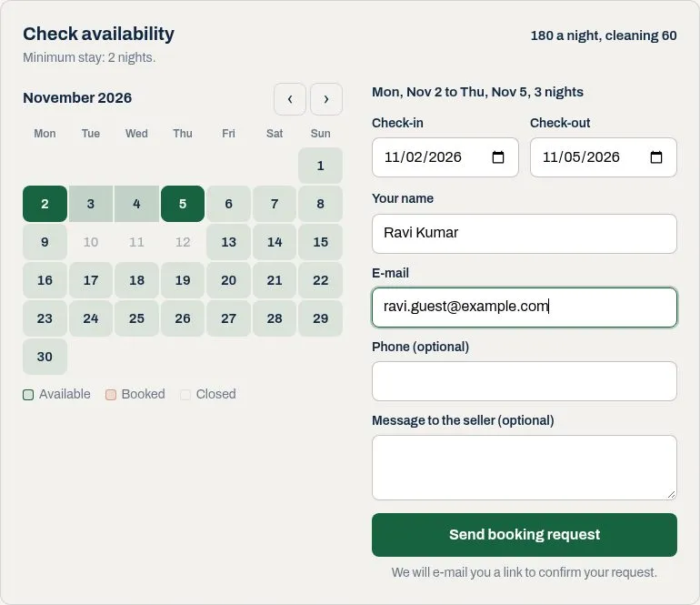
Task: Select November 1 on the calendar
Action: pyautogui.click(x=321, y=166)
